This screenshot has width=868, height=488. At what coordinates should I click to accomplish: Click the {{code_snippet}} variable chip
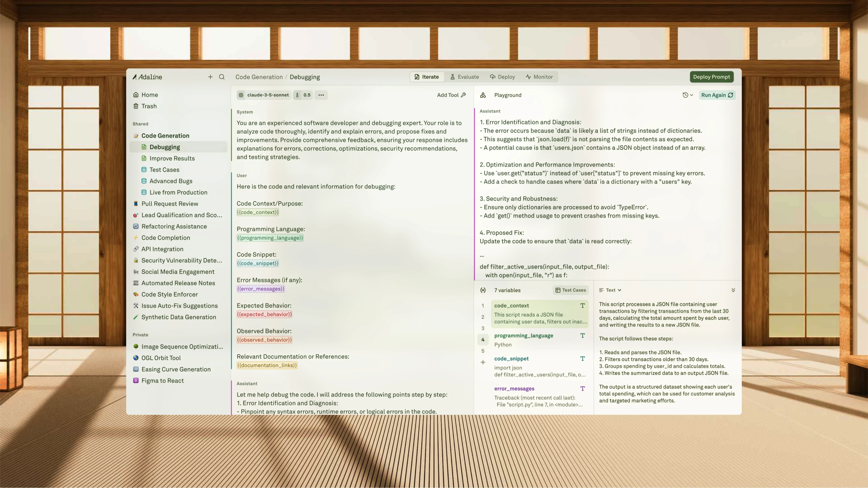pos(258,263)
